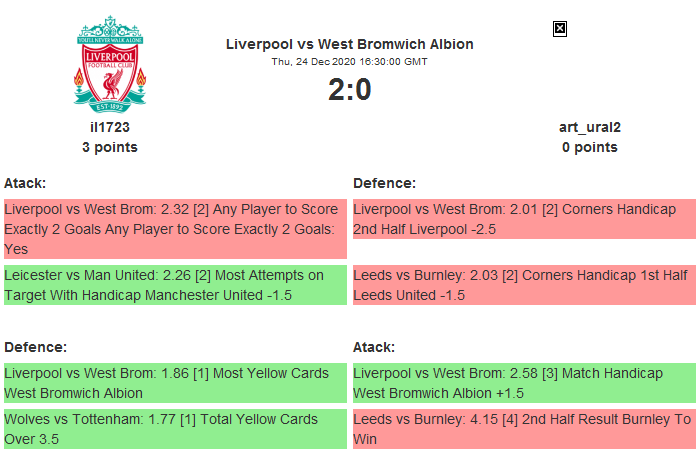The width and height of the screenshot is (700, 460).
Task: Click the top-right Defence section heading
Action: (x=384, y=183)
